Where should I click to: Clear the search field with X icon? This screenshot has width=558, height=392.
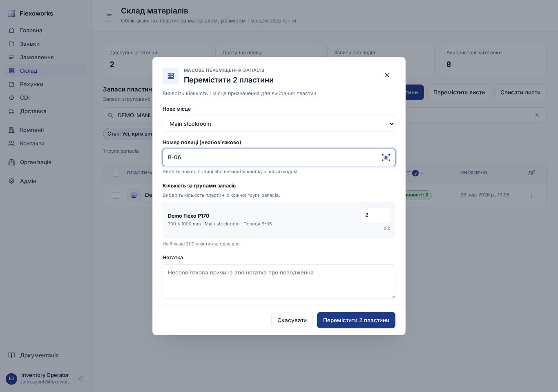point(537,115)
